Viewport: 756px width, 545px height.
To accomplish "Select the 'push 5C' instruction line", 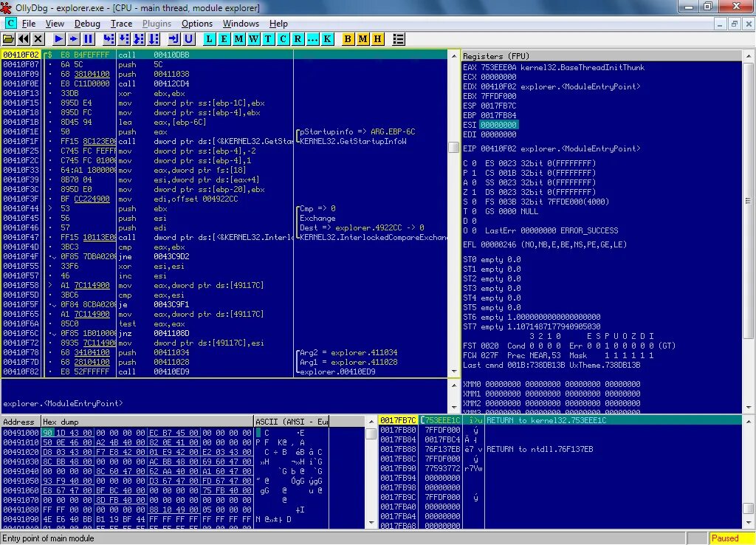I will tap(224, 65).
